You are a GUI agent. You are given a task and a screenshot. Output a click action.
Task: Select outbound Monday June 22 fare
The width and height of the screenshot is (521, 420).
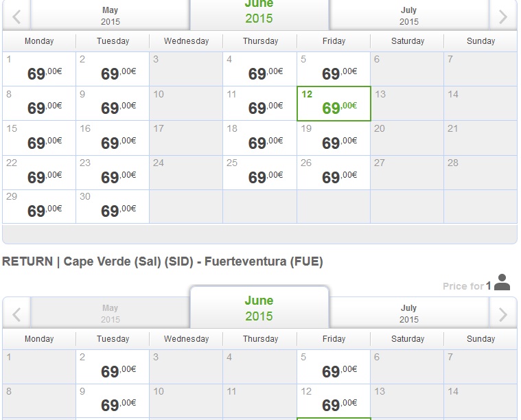point(39,173)
